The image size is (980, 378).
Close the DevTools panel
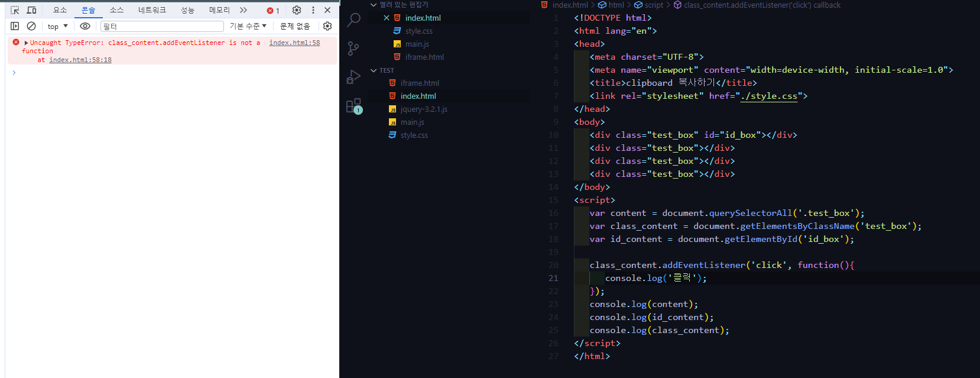(x=327, y=10)
